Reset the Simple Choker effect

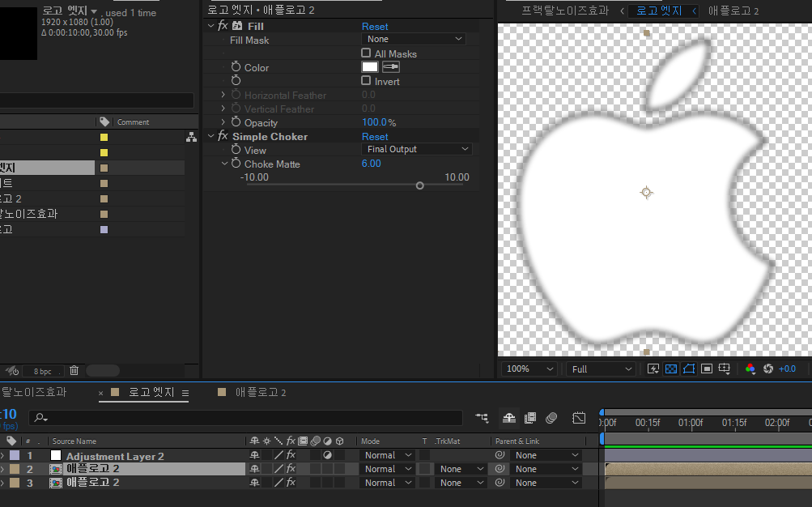[x=375, y=137]
